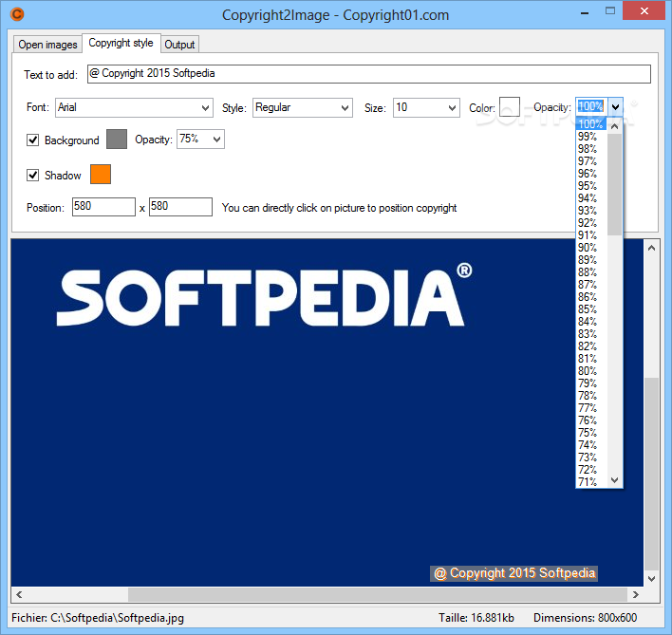The width and height of the screenshot is (672, 635).
Task: Click the Text to add field
Action: point(369,74)
